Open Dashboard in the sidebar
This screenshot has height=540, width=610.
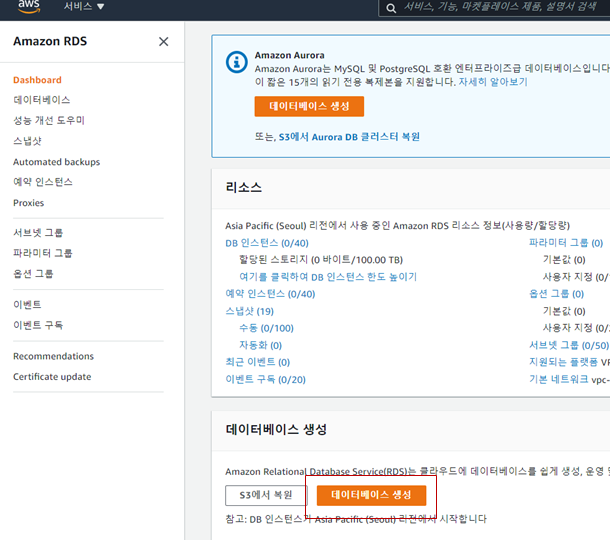coord(37,80)
